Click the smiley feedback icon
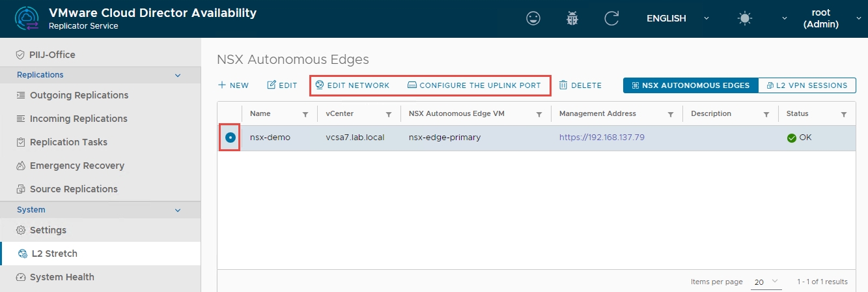Viewport: 868px width, 292px height. coord(533,18)
